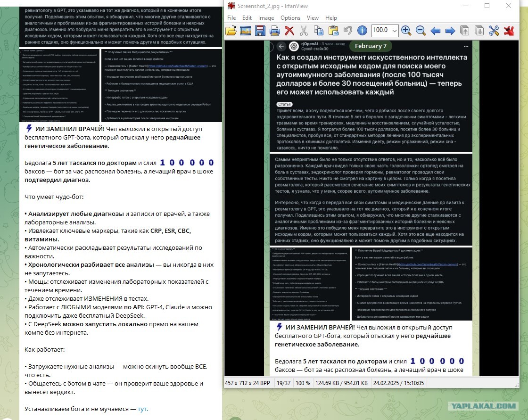This screenshot has width=528, height=420.
Task: Zoom in with the plus magnifier
Action: tap(406, 31)
